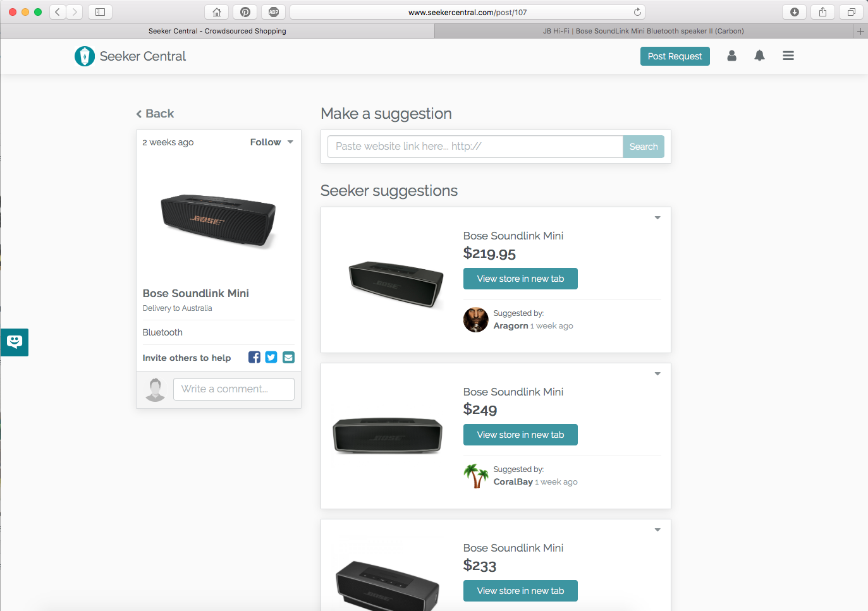Screen dimensions: 868x611
Task: Click the Post Request button
Action: pos(675,56)
